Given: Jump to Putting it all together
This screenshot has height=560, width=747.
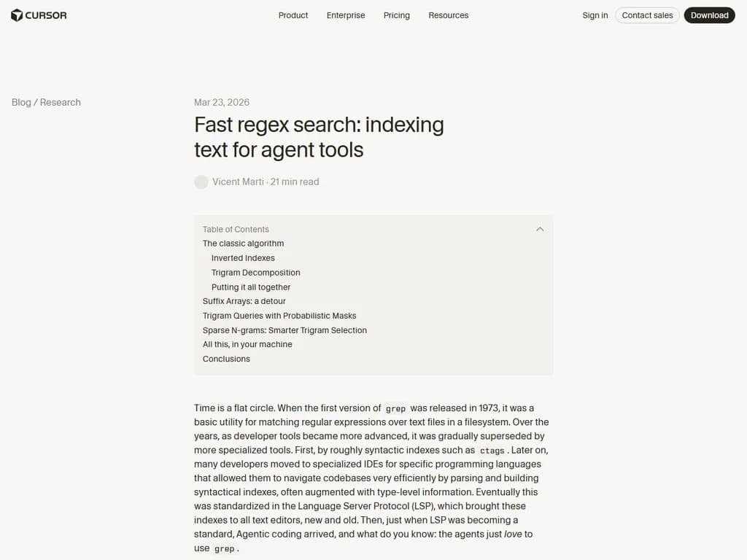Looking at the screenshot, I should tap(251, 287).
